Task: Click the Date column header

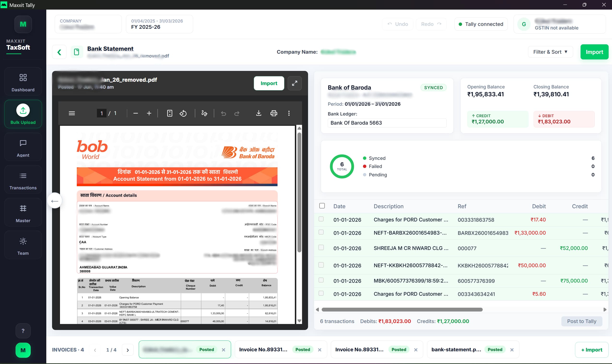Action: coord(339,206)
